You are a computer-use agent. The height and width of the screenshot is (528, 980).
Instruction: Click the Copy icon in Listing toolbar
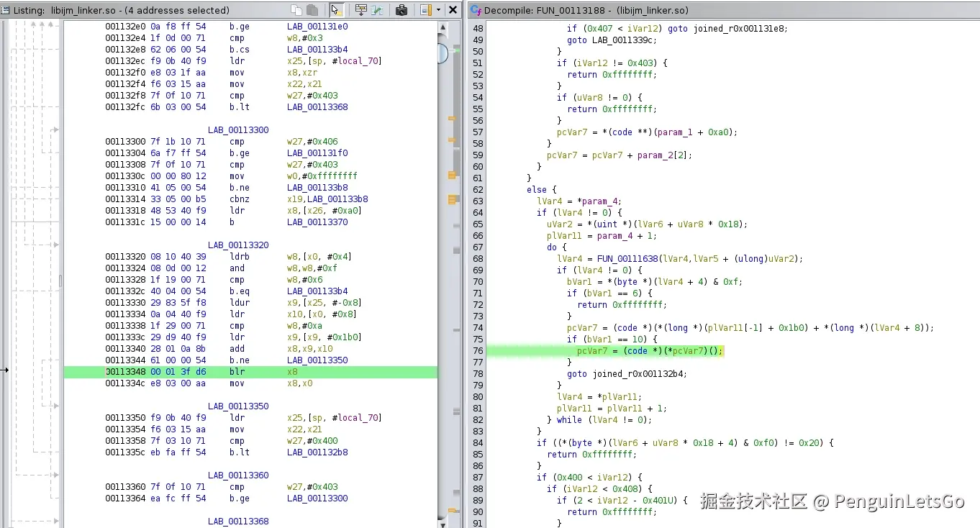tap(296, 10)
